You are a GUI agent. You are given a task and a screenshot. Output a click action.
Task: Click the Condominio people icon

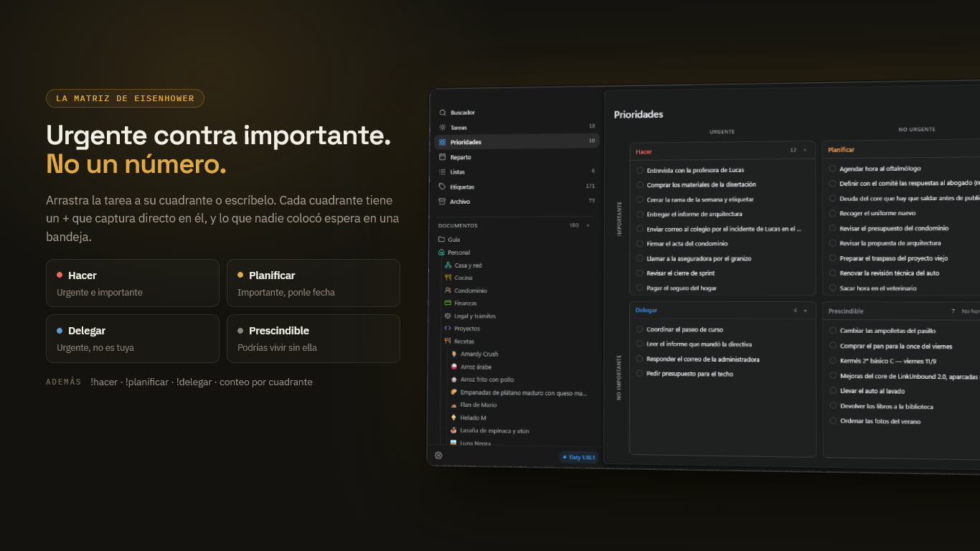tap(448, 291)
